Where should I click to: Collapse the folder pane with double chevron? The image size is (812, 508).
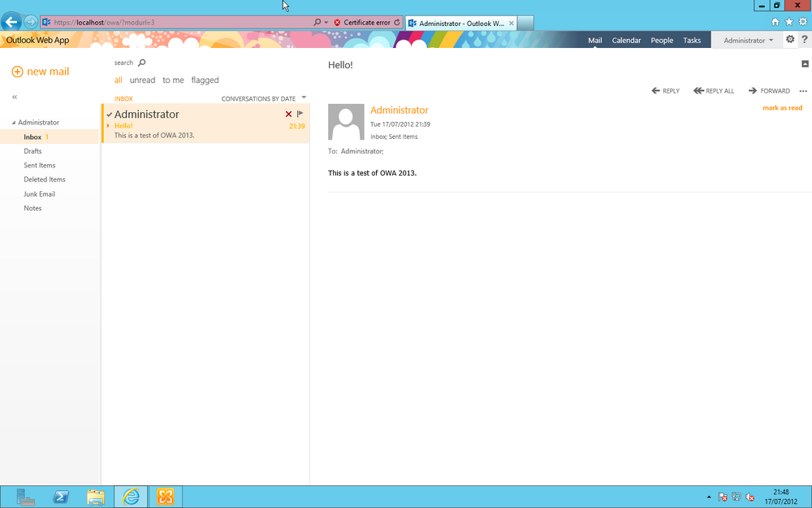tap(15, 97)
